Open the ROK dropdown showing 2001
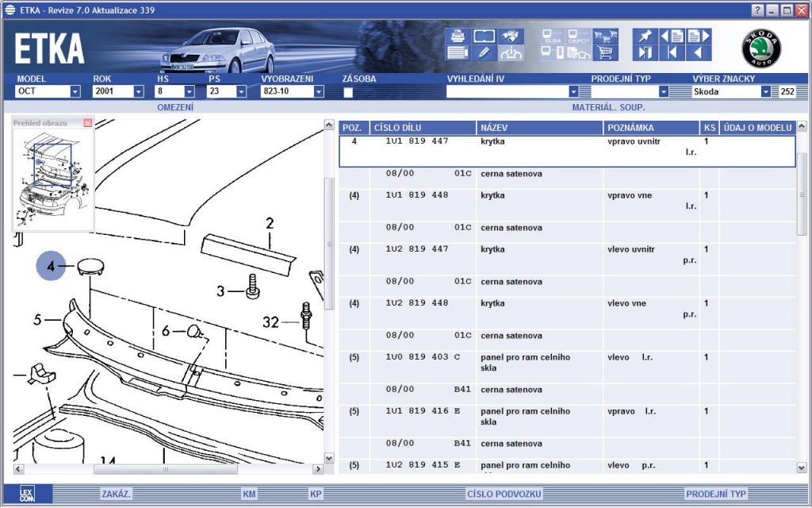The height and width of the screenshot is (508, 812). click(139, 92)
